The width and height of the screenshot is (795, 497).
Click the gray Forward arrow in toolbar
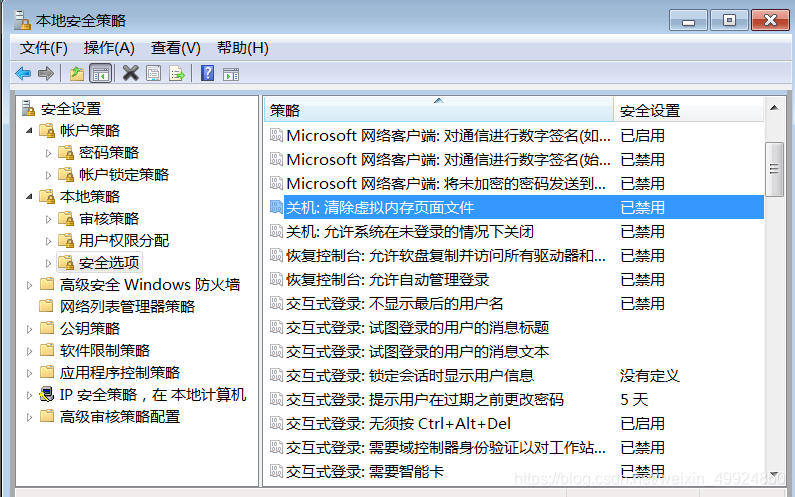[x=45, y=73]
